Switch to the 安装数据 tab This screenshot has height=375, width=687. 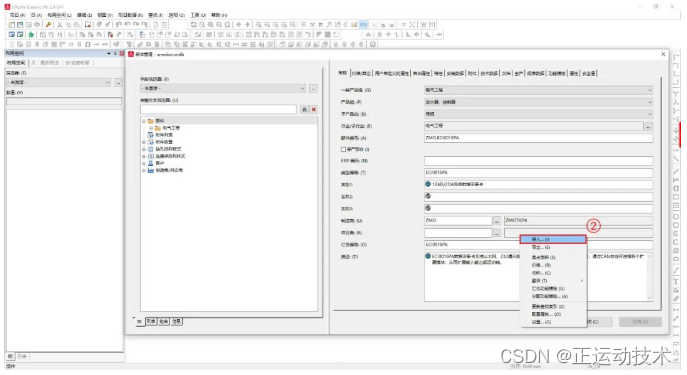[x=455, y=74]
